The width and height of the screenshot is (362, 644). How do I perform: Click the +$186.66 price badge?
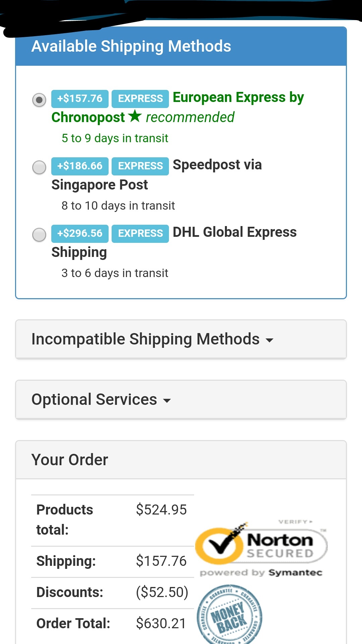80,166
